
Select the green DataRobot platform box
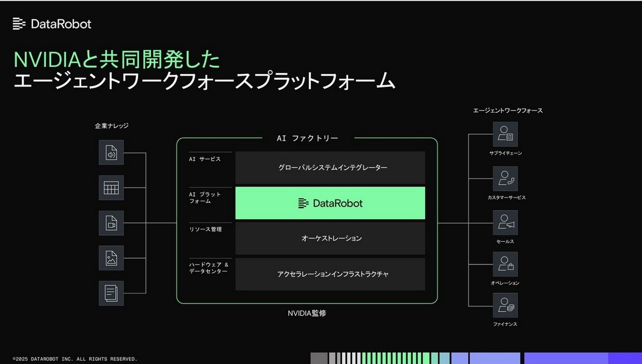point(330,203)
